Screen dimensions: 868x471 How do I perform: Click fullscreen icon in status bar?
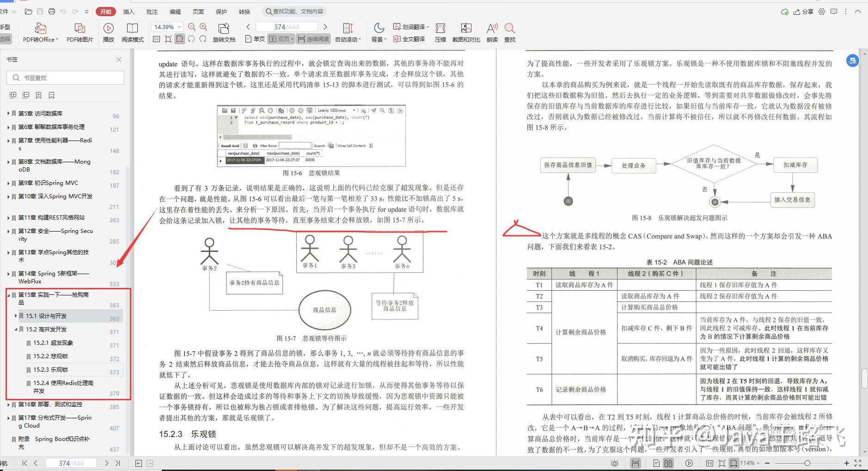(858, 463)
